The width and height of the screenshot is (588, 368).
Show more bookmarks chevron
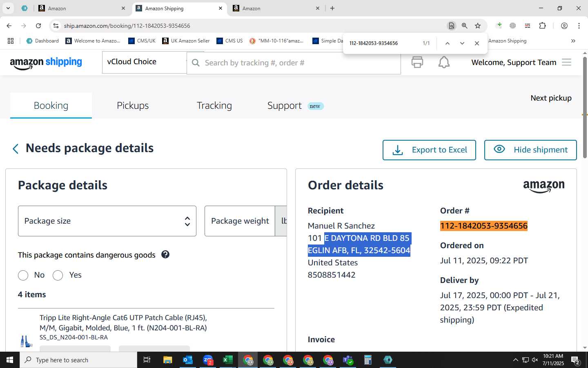click(x=573, y=41)
